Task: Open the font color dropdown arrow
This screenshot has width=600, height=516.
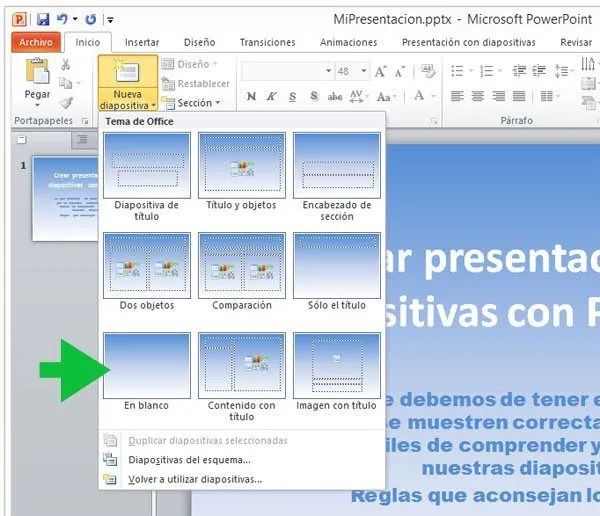Action: (434, 96)
